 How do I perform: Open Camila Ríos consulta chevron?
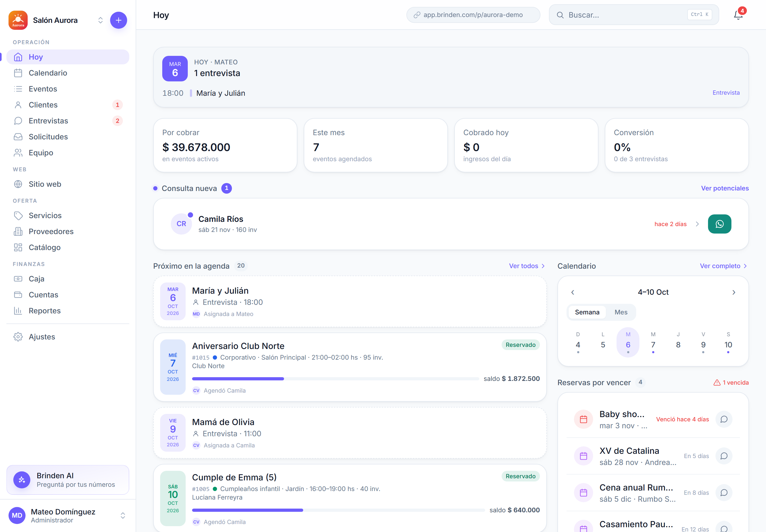pyautogui.click(x=697, y=224)
